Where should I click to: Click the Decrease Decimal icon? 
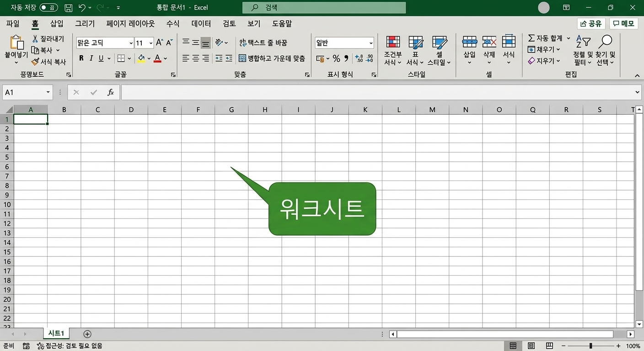coord(369,58)
